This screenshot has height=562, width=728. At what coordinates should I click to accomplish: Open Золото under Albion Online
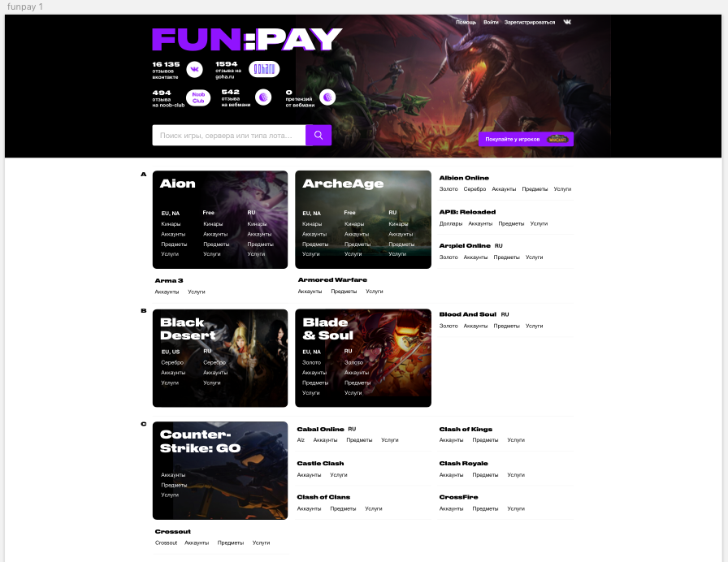pos(448,189)
